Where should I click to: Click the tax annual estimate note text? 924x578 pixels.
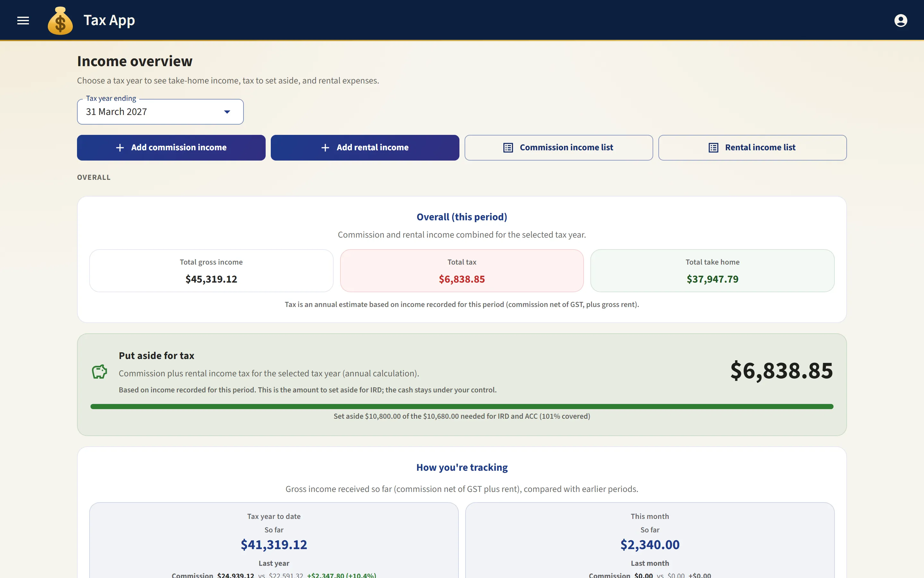(462, 304)
